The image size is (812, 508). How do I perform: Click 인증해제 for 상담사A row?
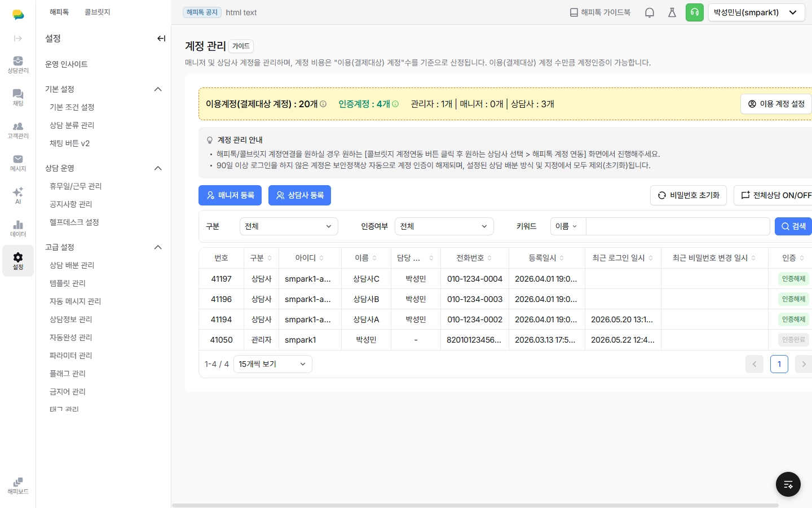(x=793, y=319)
